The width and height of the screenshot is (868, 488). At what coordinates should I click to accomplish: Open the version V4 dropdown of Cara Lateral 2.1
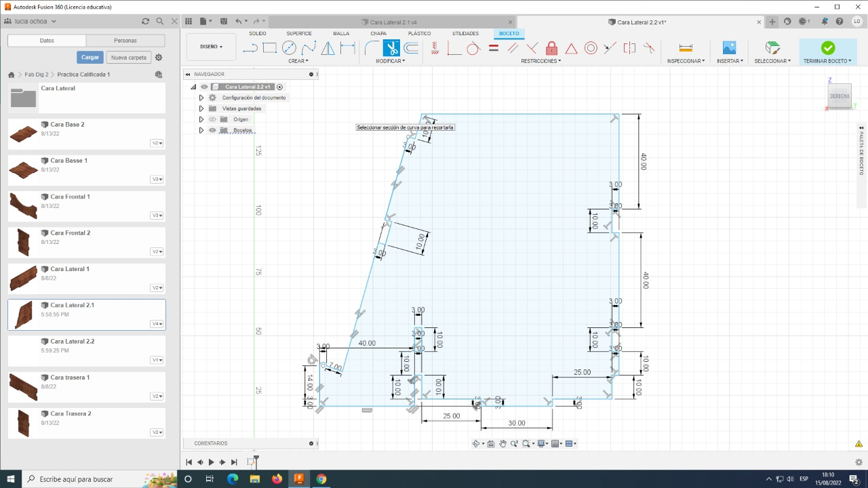click(157, 324)
